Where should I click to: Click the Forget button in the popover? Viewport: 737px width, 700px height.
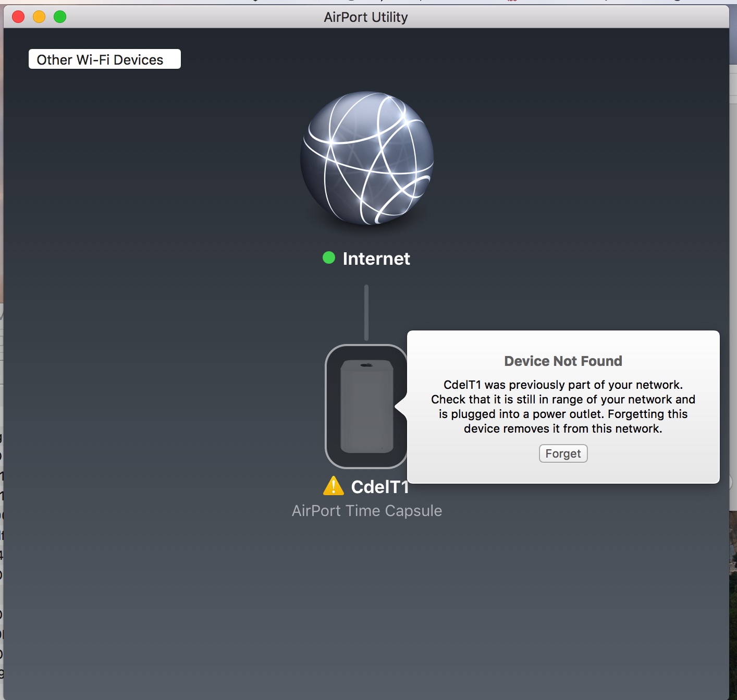tap(563, 453)
